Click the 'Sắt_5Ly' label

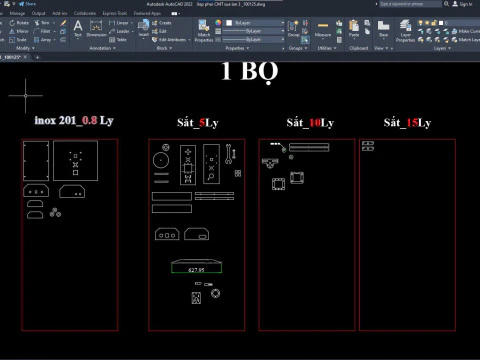[198, 123]
